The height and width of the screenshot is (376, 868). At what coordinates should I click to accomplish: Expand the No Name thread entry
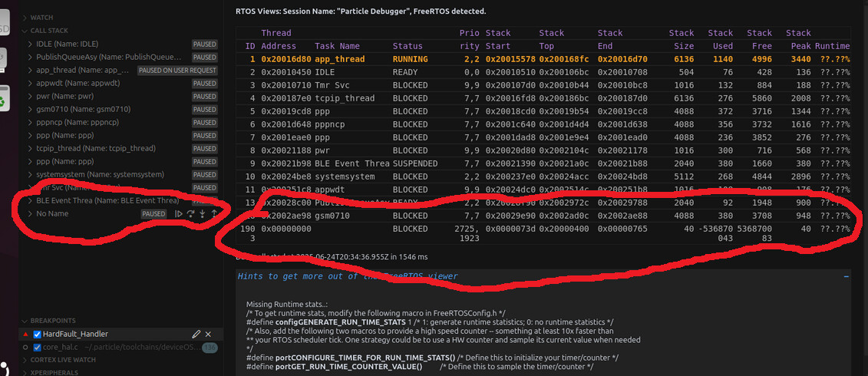(x=31, y=214)
